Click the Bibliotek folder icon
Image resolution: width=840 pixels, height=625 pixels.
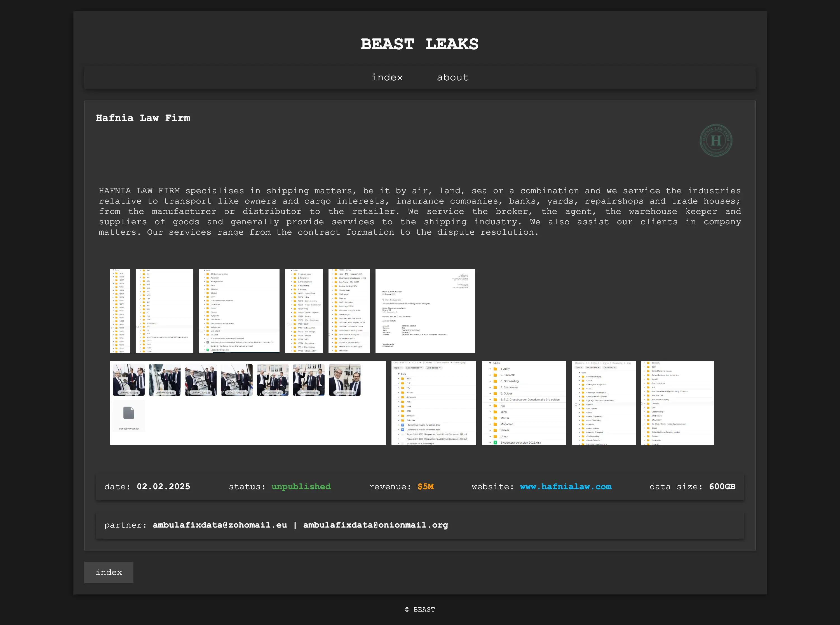495,375
